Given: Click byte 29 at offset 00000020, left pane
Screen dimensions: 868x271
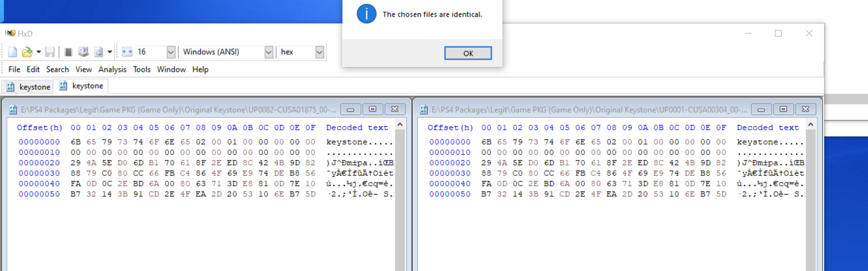Looking at the screenshot, I should point(76,163).
